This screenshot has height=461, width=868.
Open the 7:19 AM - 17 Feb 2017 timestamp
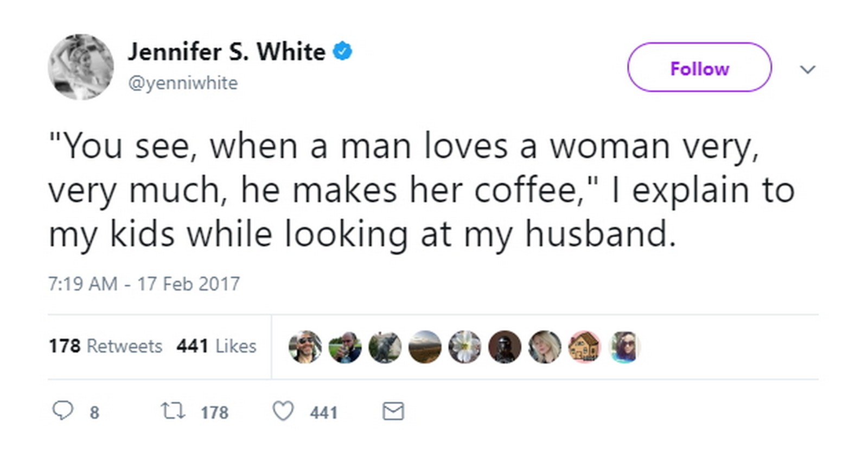click(x=144, y=284)
